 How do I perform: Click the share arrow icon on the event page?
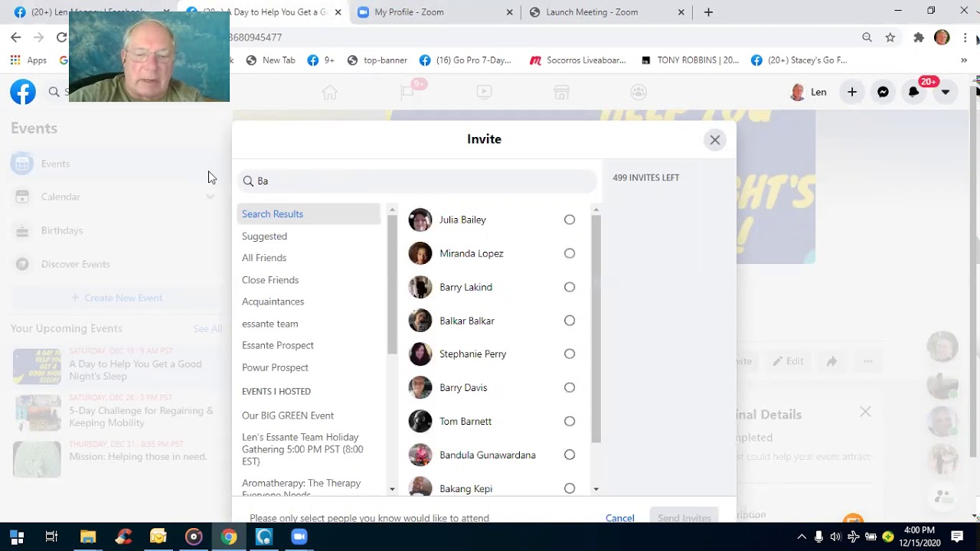tap(831, 361)
